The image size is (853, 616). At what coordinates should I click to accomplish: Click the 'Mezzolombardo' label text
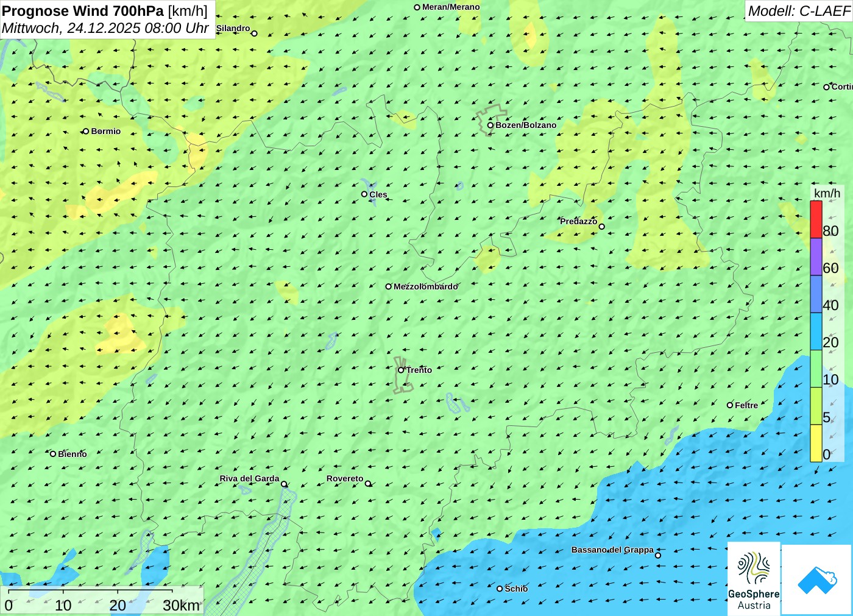(x=425, y=286)
